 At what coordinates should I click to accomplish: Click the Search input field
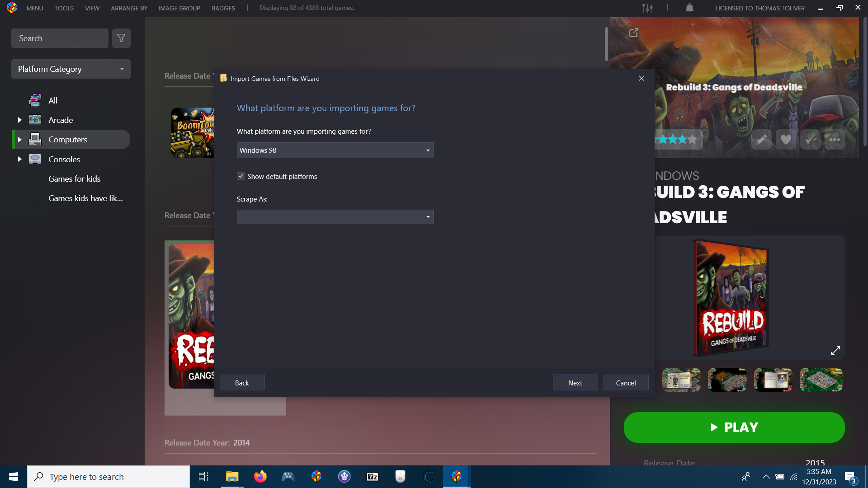(x=60, y=38)
